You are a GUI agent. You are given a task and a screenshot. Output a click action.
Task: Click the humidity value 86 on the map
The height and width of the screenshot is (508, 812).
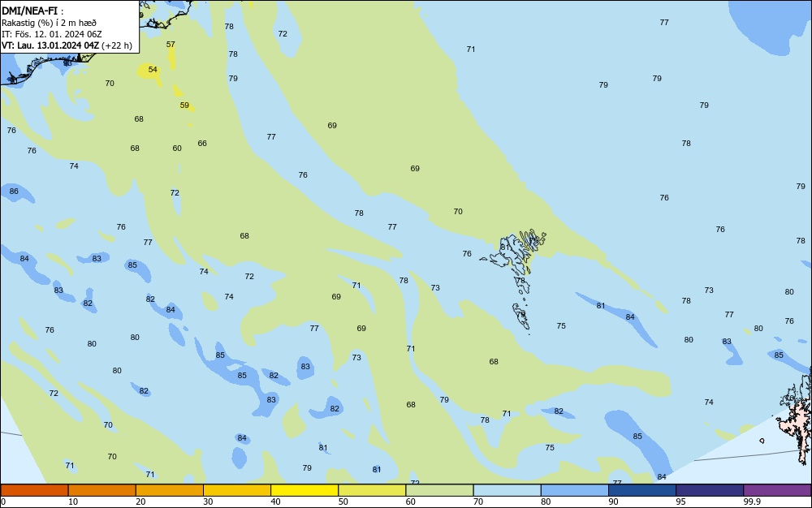click(x=14, y=192)
